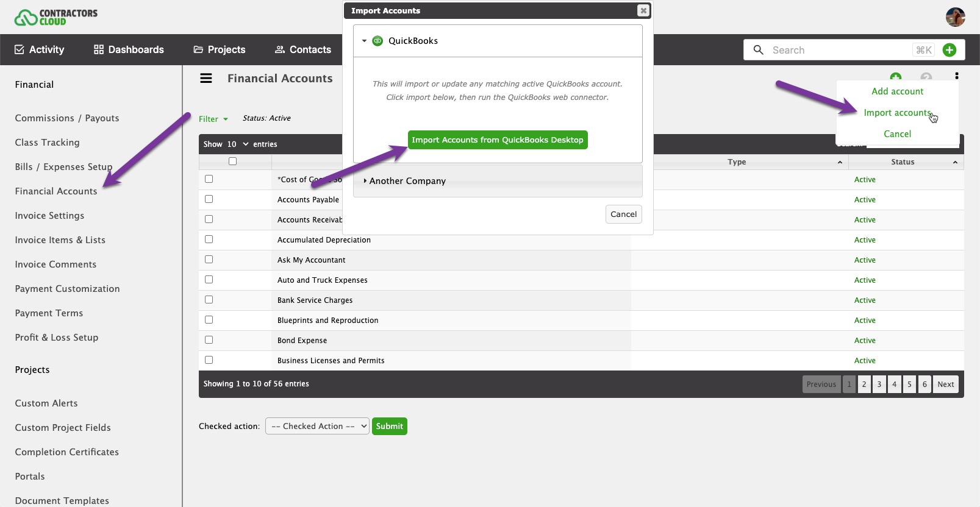Open Financial Accounts in sidebar
Image resolution: width=980 pixels, height=507 pixels.
[x=56, y=191]
